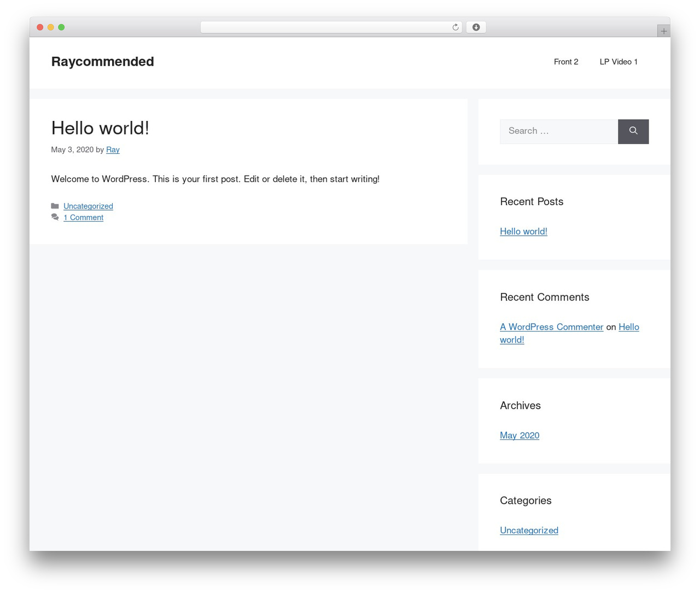This screenshot has width=700, height=593.
Task: Open the browser downloads button
Action: [x=476, y=27]
